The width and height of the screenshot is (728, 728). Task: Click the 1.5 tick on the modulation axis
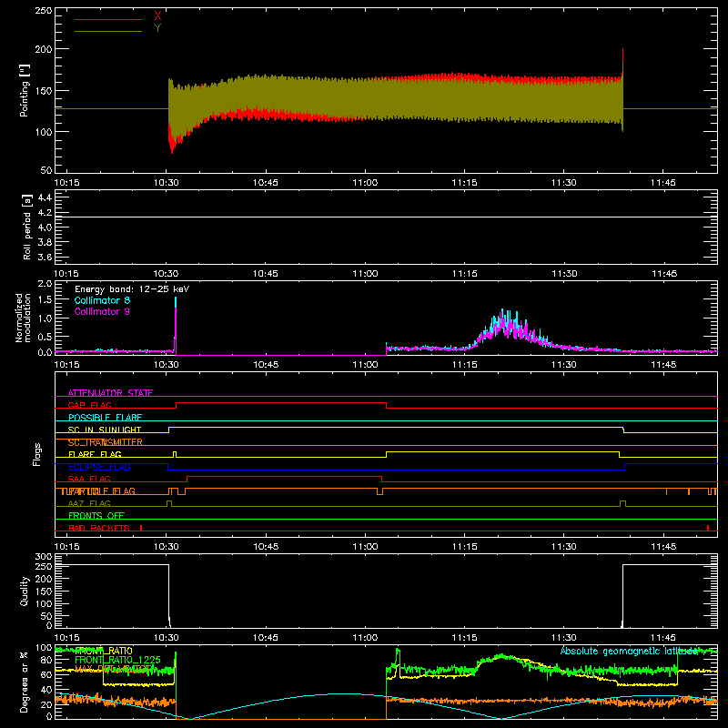(45, 299)
